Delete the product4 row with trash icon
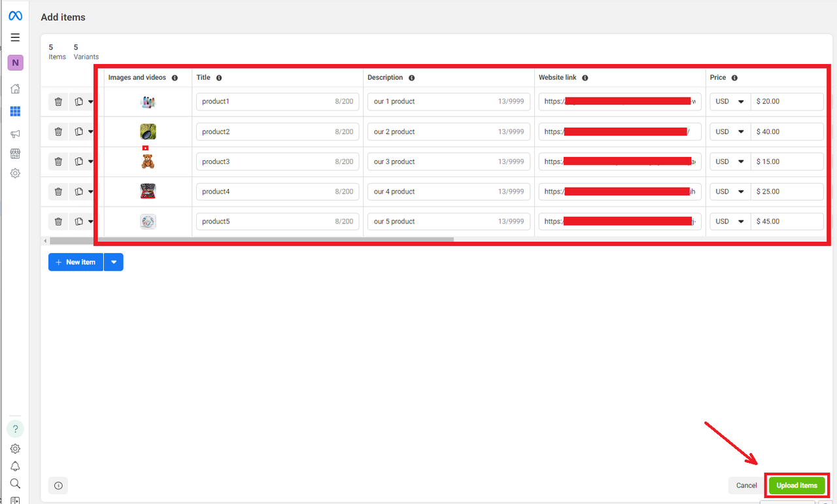 (x=58, y=192)
